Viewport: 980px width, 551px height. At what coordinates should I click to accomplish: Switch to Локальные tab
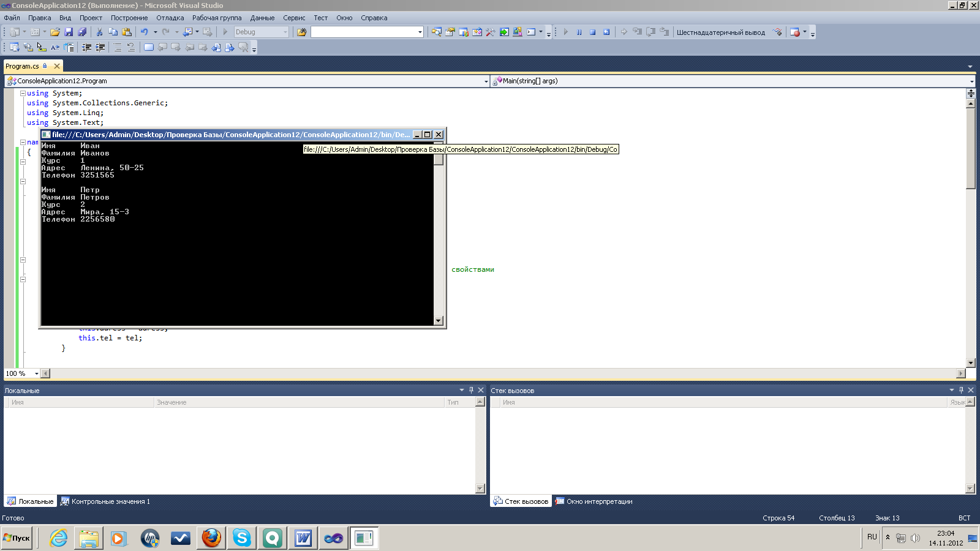pyautogui.click(x=30, y=501)
